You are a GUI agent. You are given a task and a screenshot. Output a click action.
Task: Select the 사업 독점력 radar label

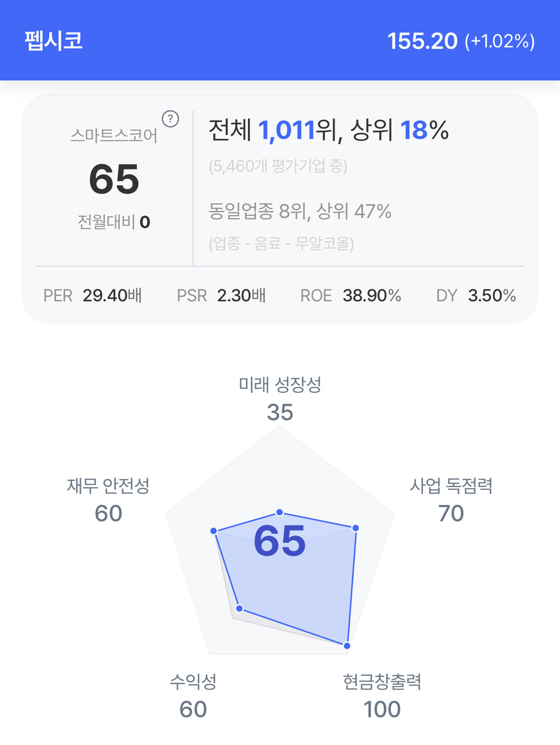(451, 485)
